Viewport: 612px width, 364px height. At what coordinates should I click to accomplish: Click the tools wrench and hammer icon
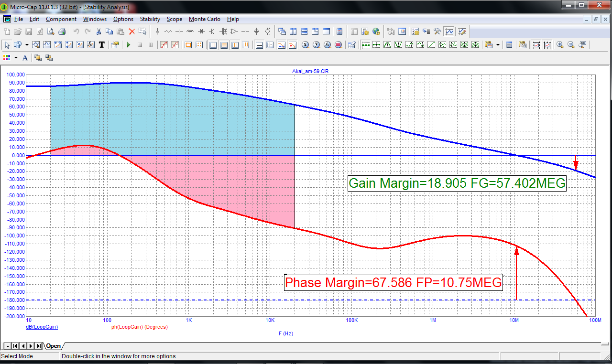(437, 32)
